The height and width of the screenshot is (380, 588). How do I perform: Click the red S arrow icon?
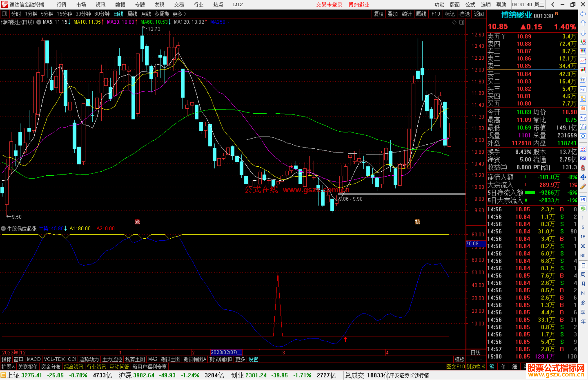point(583,168)
